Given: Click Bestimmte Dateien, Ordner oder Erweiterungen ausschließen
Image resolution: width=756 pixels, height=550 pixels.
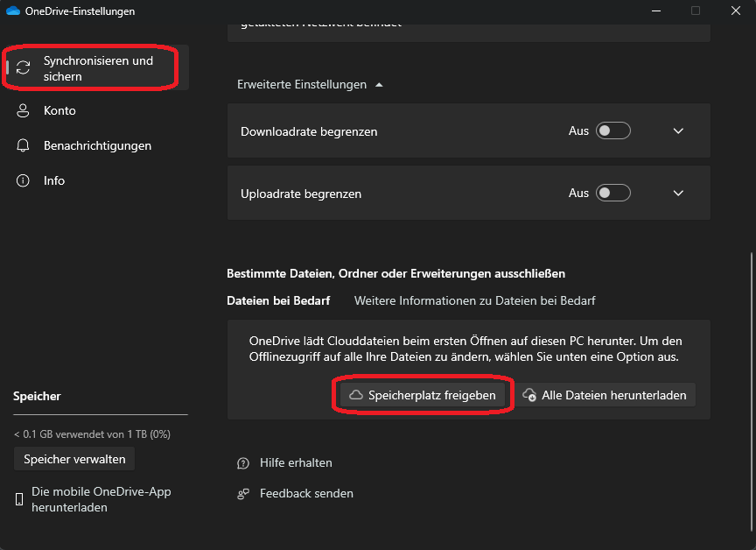Looking at the screenshot, I should point(395,273).
